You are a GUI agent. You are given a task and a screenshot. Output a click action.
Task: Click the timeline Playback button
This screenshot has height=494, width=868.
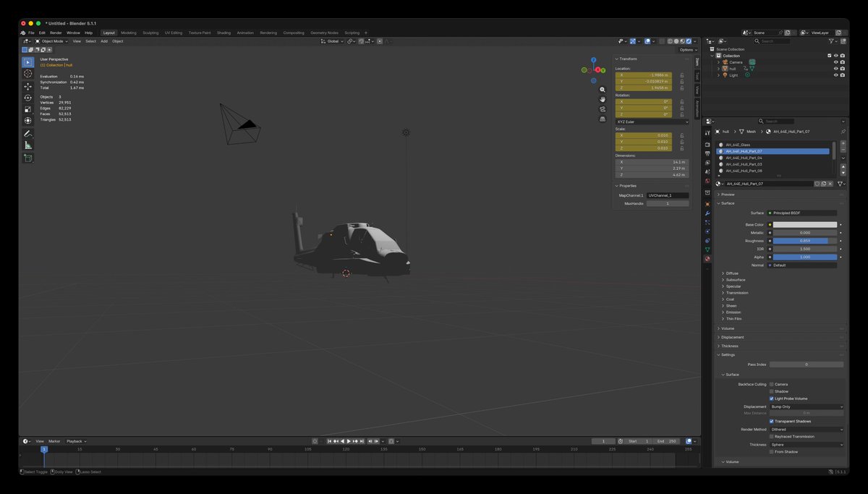point(75,441)
